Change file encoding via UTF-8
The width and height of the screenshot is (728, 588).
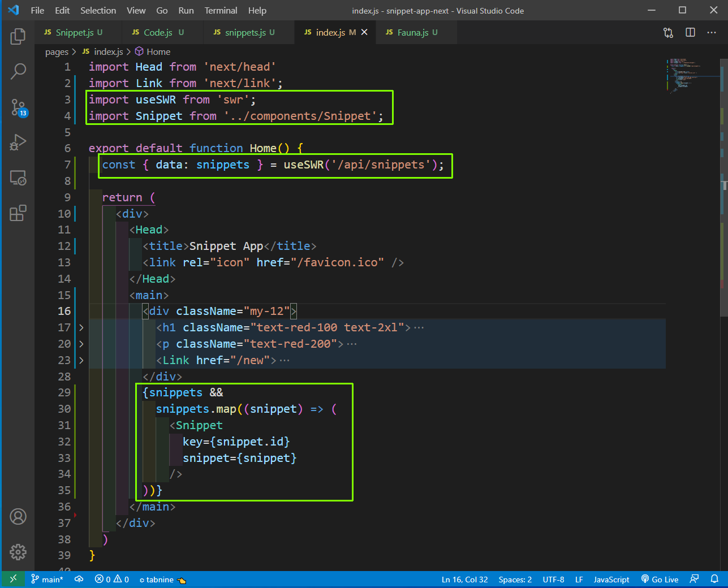tap(553, 579)
